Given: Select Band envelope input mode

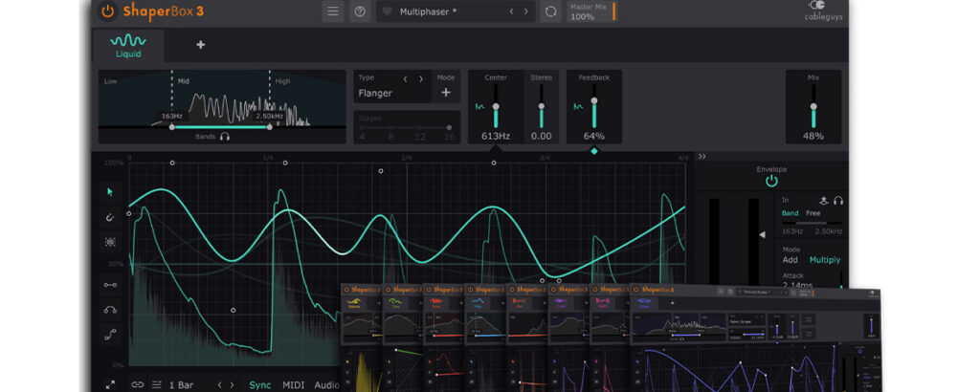Looking at the screenshot, I should click(x=790, y=213).
